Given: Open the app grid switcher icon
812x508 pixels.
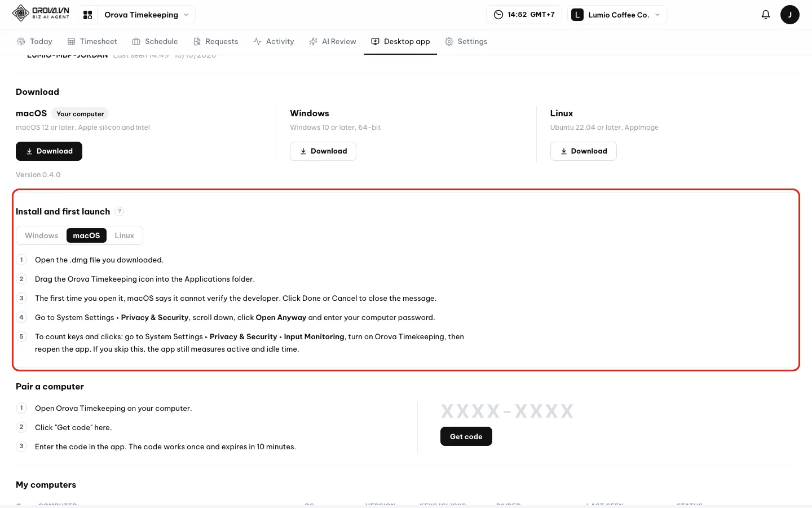Looking at the screenshot, I should 87,15.
